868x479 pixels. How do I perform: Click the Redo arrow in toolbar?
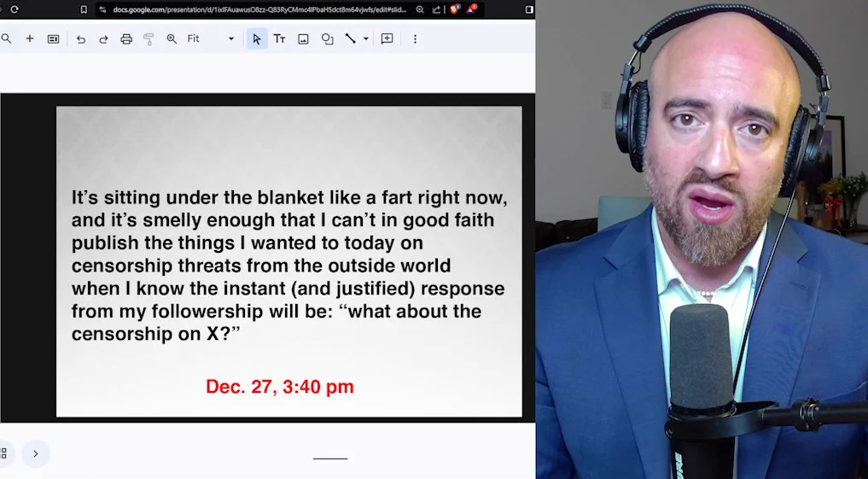103,39
